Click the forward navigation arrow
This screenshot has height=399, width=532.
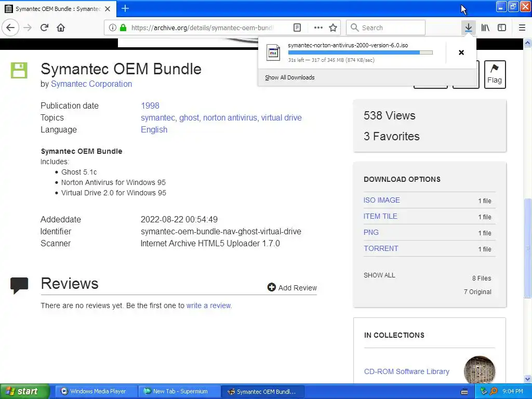tap(28, 28)
